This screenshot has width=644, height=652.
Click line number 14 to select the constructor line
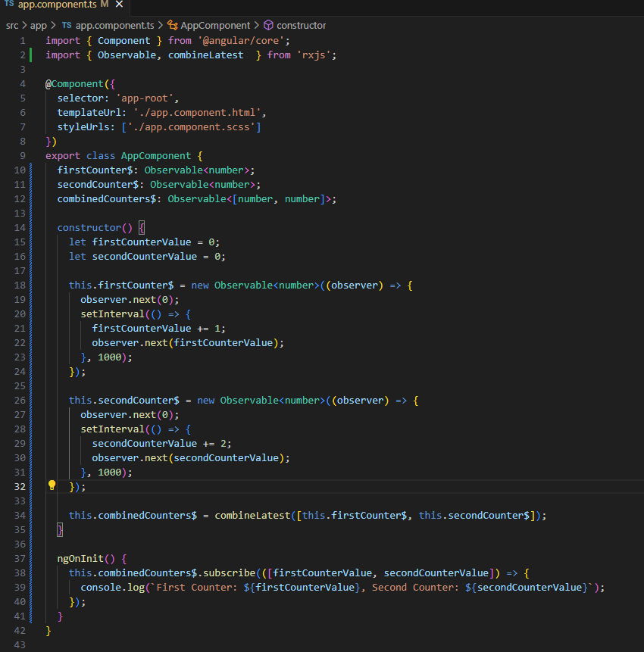pyautogui.click(x=20, y=227)
